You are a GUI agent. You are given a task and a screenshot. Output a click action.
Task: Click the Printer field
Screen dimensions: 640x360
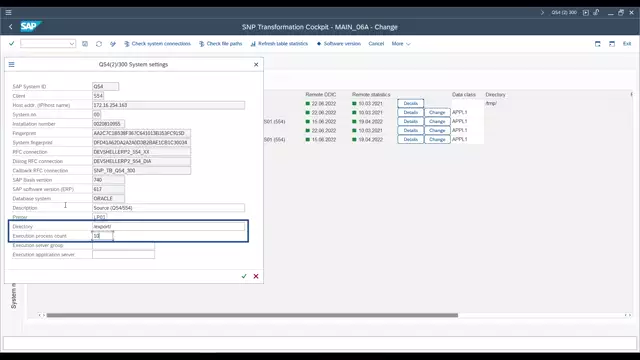click(100, 217)
